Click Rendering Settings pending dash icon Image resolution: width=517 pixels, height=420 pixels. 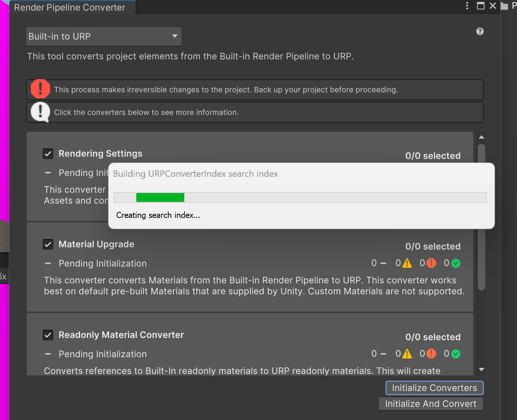tap(48, 173)
